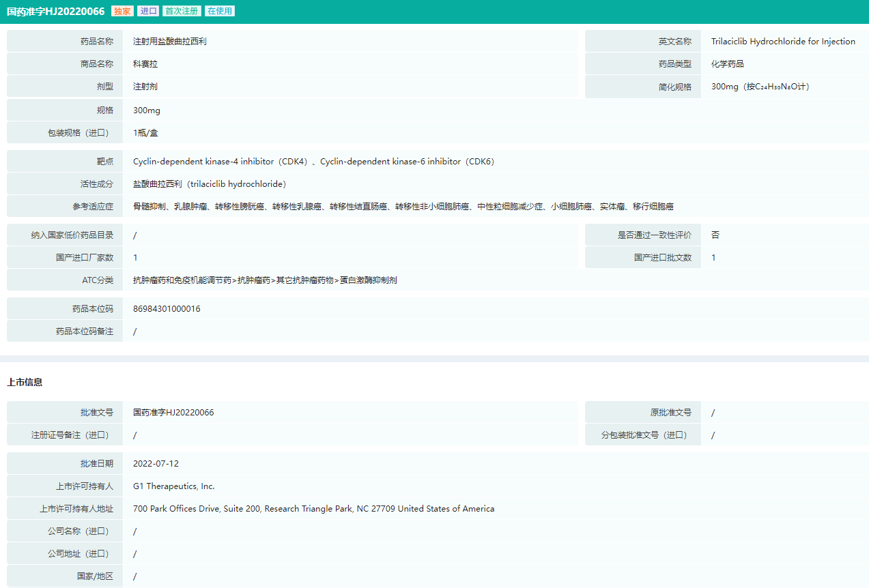Click the 活性成分 field label

97,184
